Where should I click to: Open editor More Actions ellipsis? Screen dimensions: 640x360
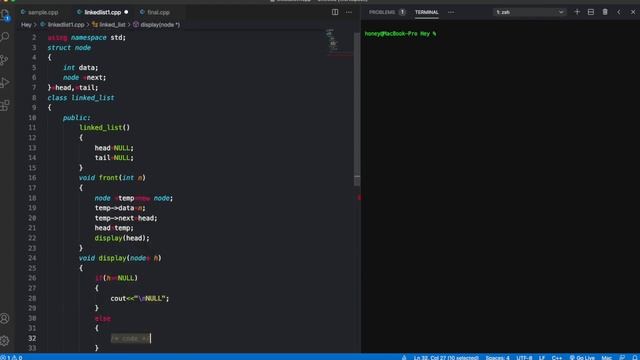[349, 12]
